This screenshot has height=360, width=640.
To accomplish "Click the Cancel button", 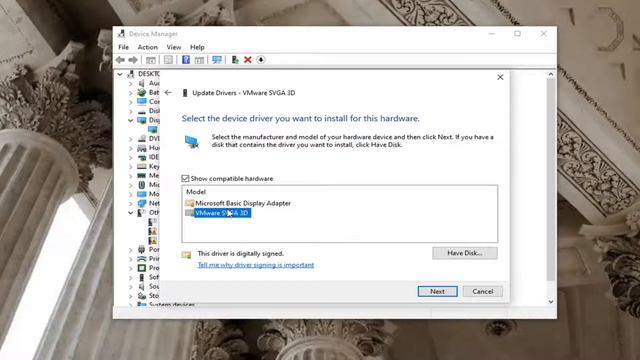I will click(x=482, y=291).
